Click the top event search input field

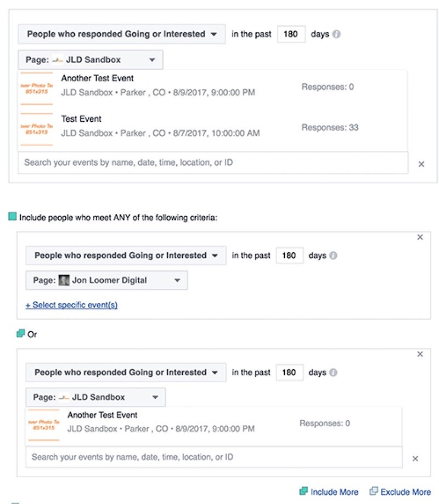coord(213,163)
